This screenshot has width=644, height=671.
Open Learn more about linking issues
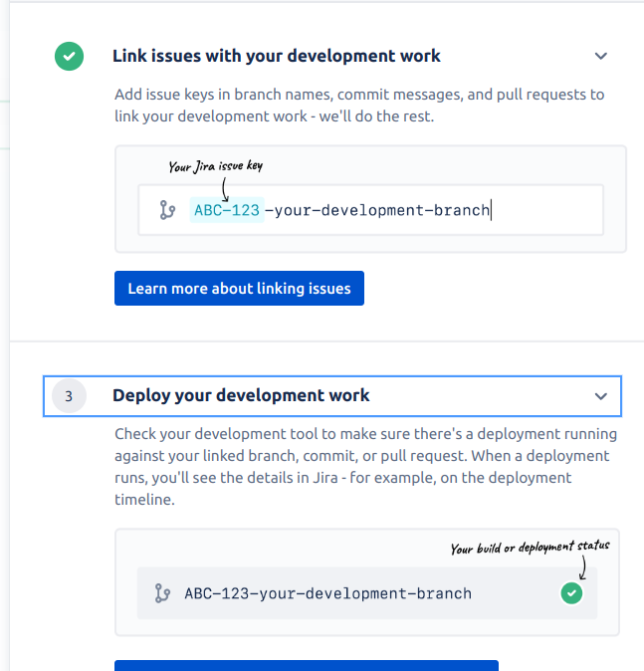click(x=239, y=288)
